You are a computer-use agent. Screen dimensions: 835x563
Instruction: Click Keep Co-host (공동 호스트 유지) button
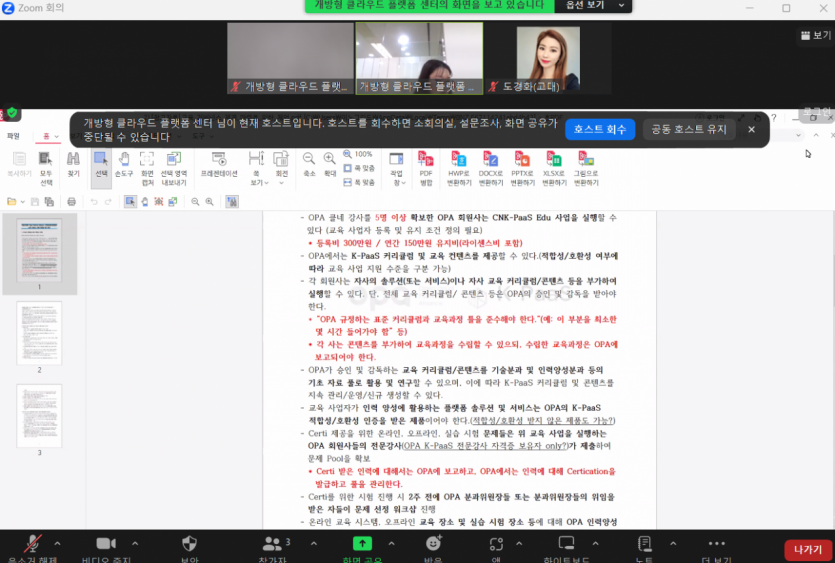689,129
